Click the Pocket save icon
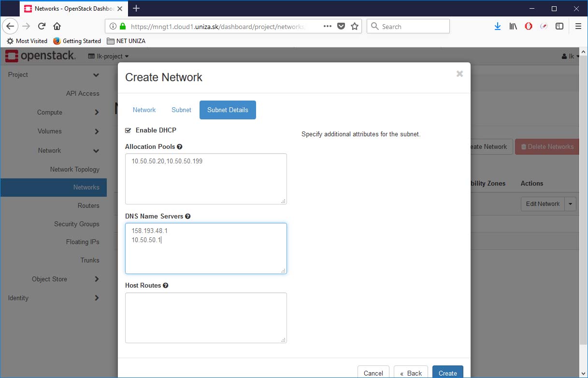The width and height of the screenshot is (588, 378). pyautogui.click(x=341, y=26)
